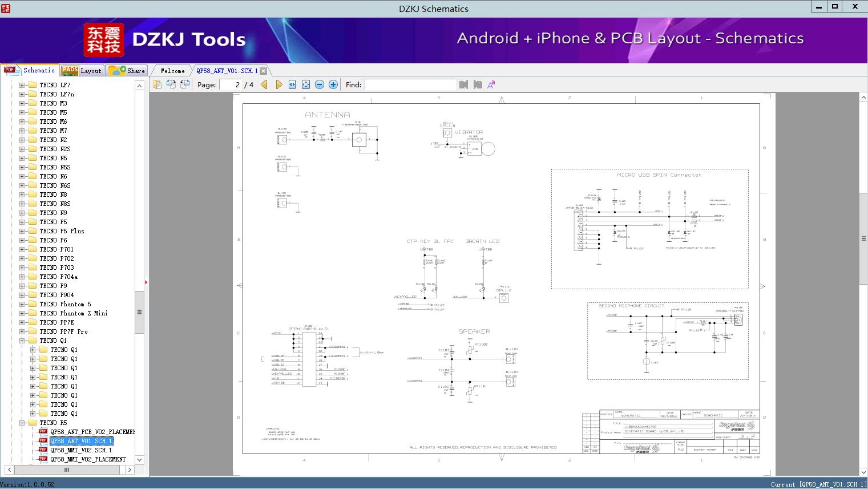This screenshot has width=868, height=490.
Task: Click the page number input box
Action: pos(230,84)
